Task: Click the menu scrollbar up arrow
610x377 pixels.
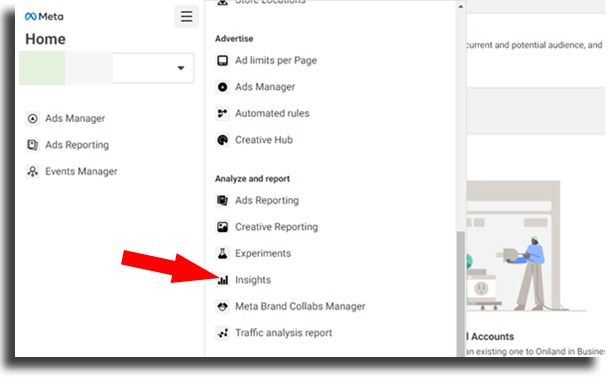Action: [x=461, y=7]
